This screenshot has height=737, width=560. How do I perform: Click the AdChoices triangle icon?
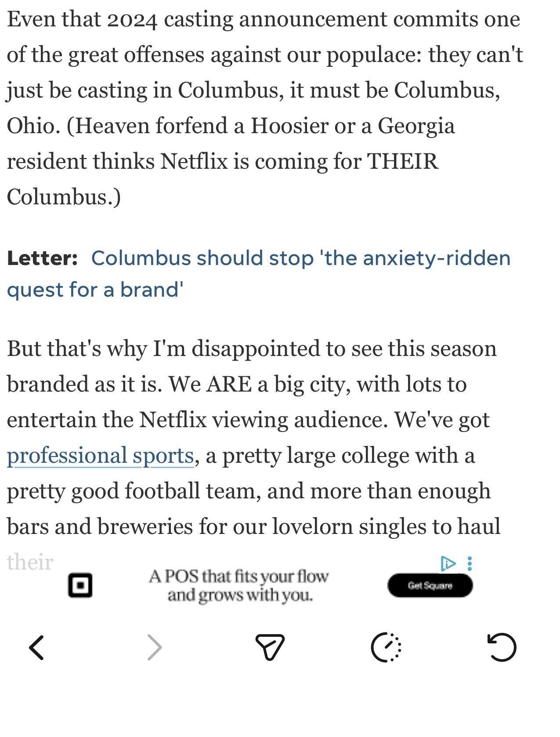(x=448, y=563)
